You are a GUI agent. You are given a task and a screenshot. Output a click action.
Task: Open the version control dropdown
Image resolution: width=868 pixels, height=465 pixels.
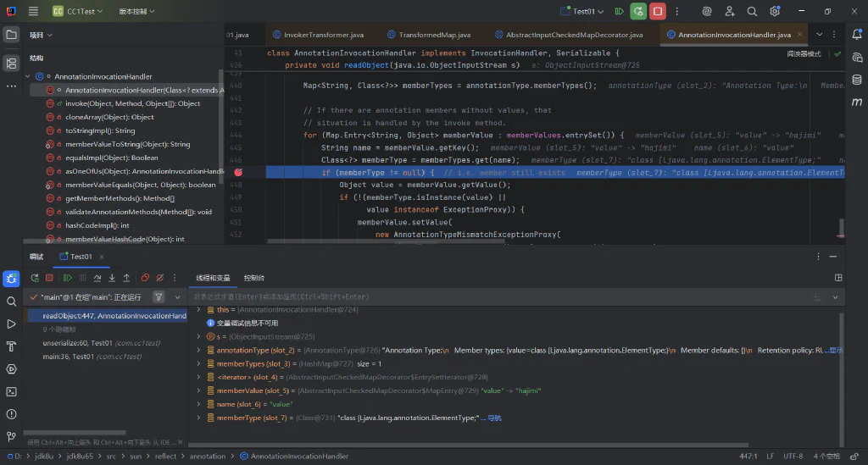coord(136,11)
